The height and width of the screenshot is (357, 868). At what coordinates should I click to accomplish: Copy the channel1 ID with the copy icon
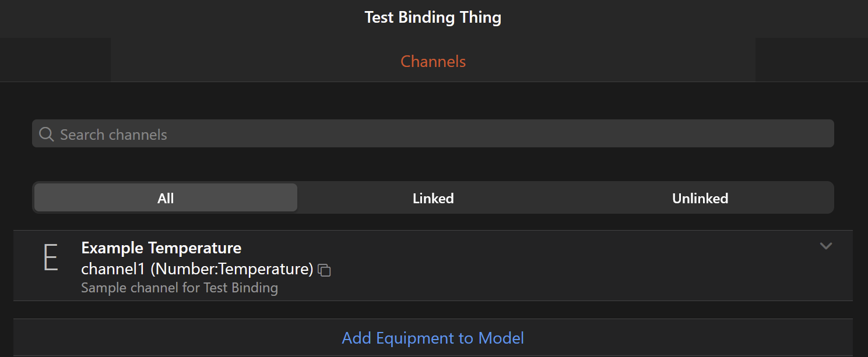[324, 270]
